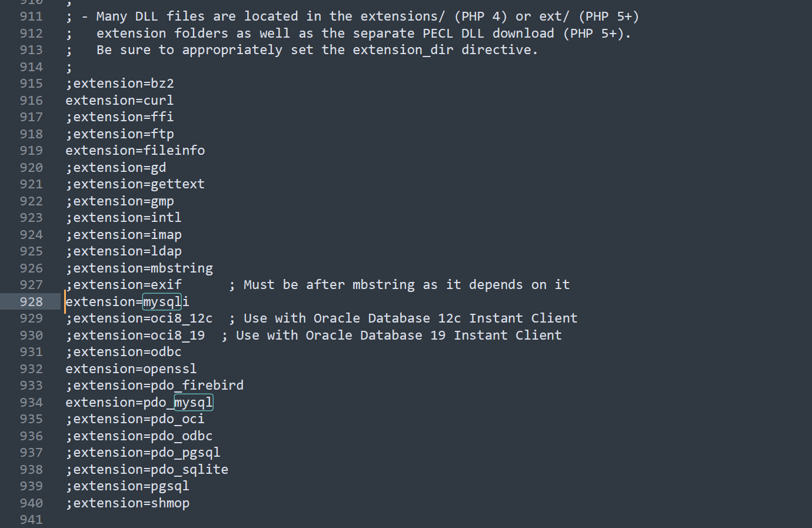The image size is (812, 528).
Task: Click line number 940 in the gutter
Action: [x=31, y=503]
